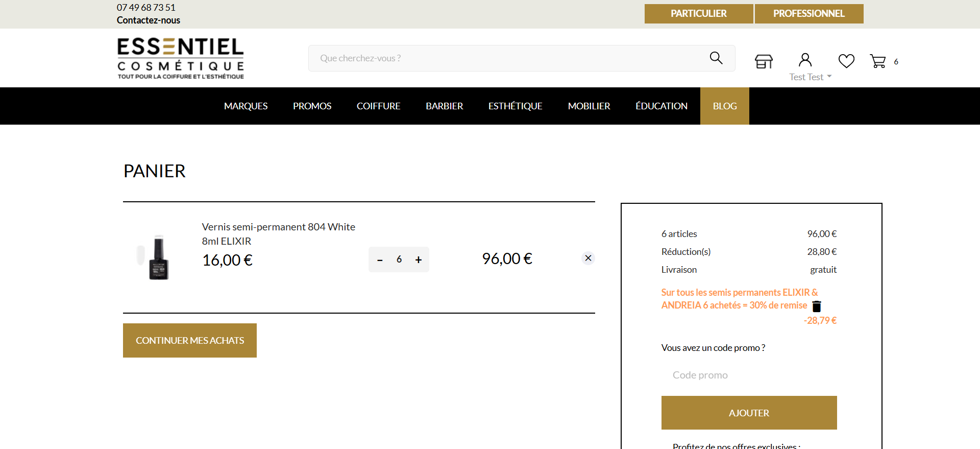Click CONTINUER MES ACHATS button
980x449 pixels.
[190, 340]
